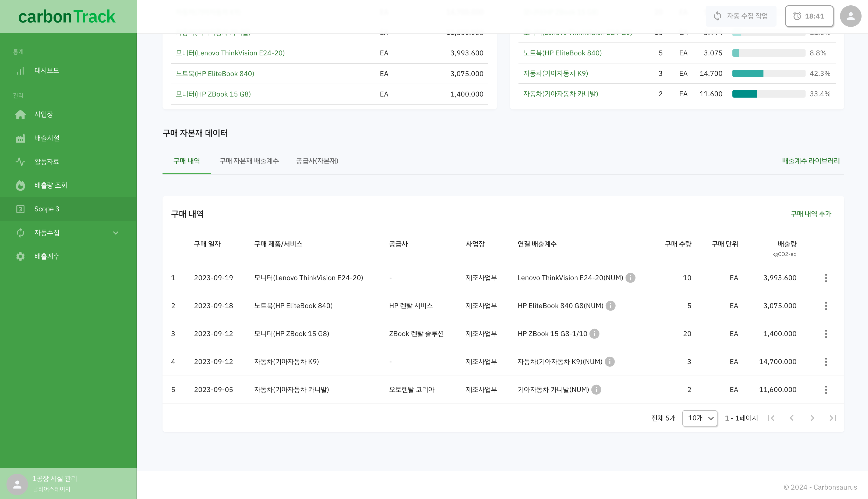Select the 공급사(자본재) tab
868x499 pixels.
pyautogui.click(x=317, y=161)
